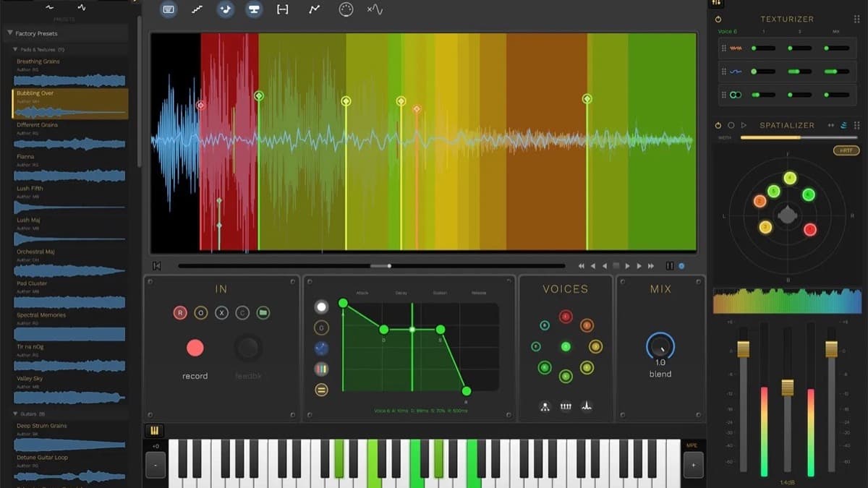Toggle the music note icon in toolbar
The height and width of the screenshot is (488, 868).
coord(226,9)
